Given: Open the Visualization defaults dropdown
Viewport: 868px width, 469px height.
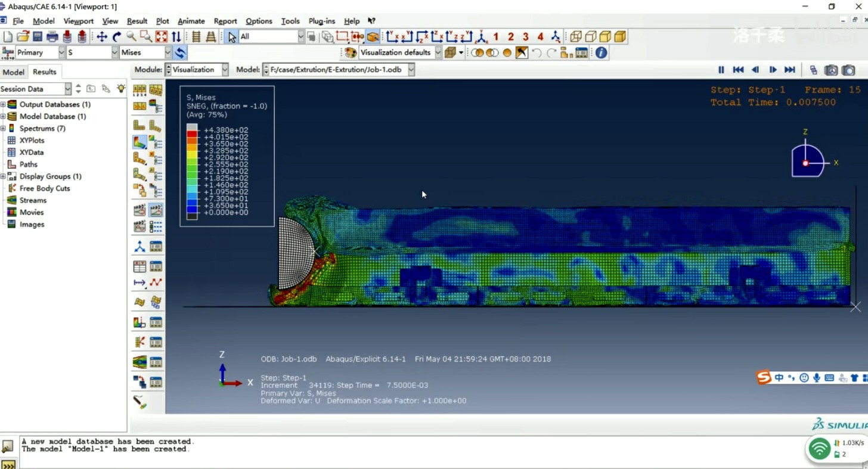Looking at the screenshot, I should (x=438, y=53).
